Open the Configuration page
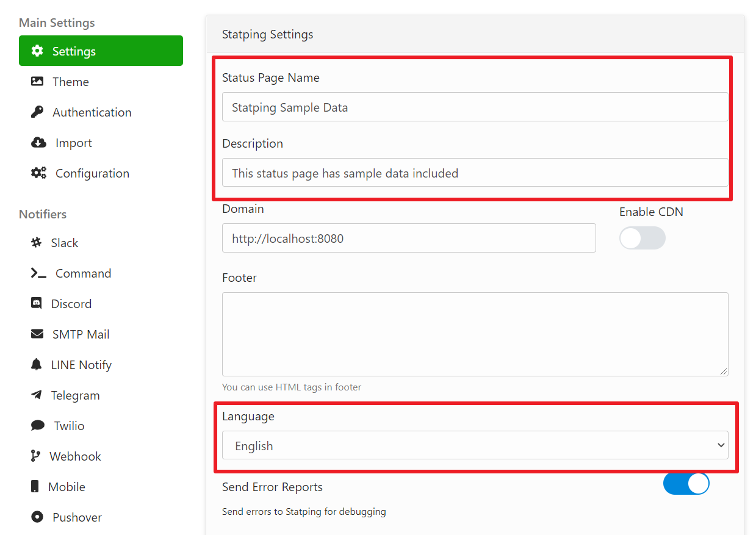Viewport: 756px width, 535px height. (101, 173)
